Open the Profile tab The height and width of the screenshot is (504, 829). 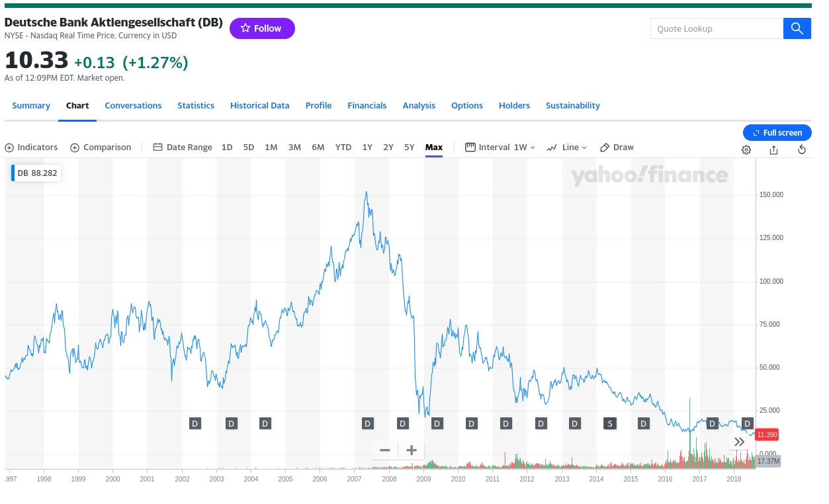click(x=318, y=106)
